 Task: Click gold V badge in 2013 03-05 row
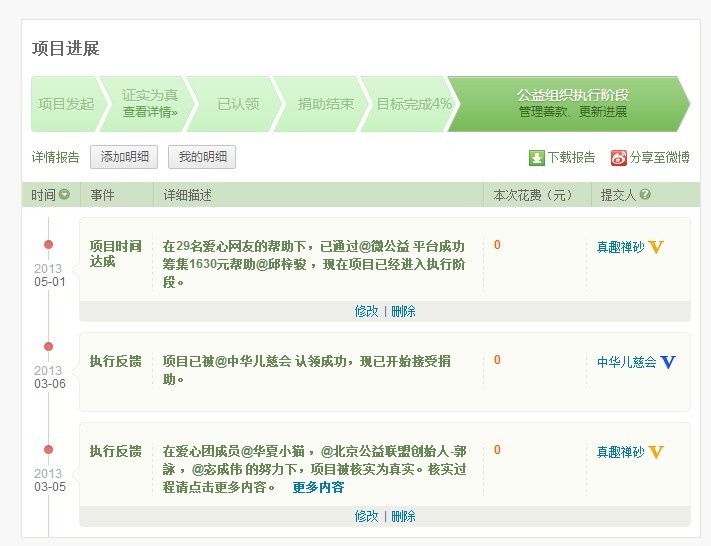pos(656,452)
